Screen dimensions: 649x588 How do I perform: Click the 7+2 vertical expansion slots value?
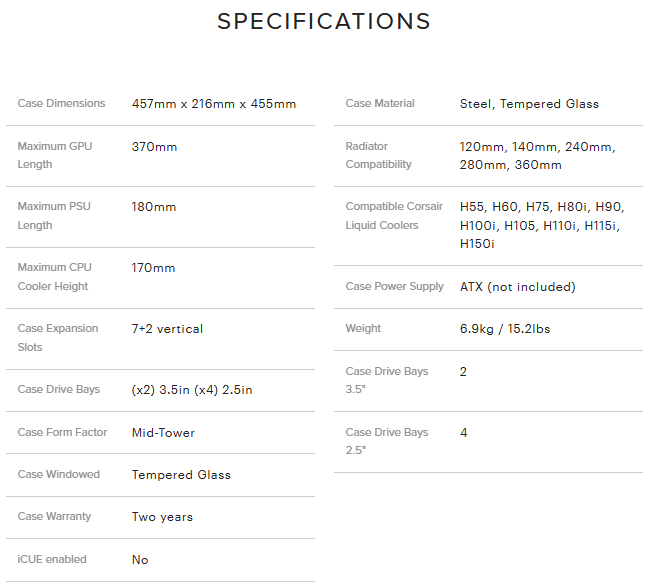tap(167, 329)
